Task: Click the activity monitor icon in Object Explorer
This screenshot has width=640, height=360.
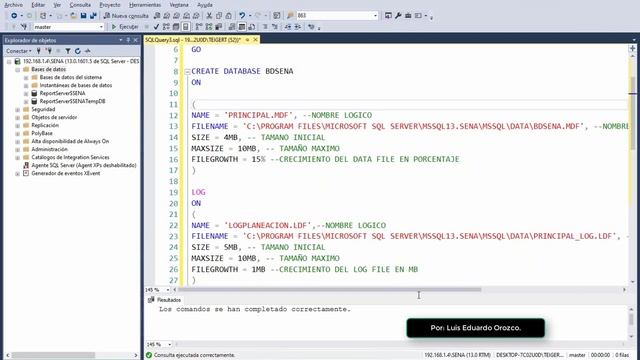Action: click(x=87, y=51)
